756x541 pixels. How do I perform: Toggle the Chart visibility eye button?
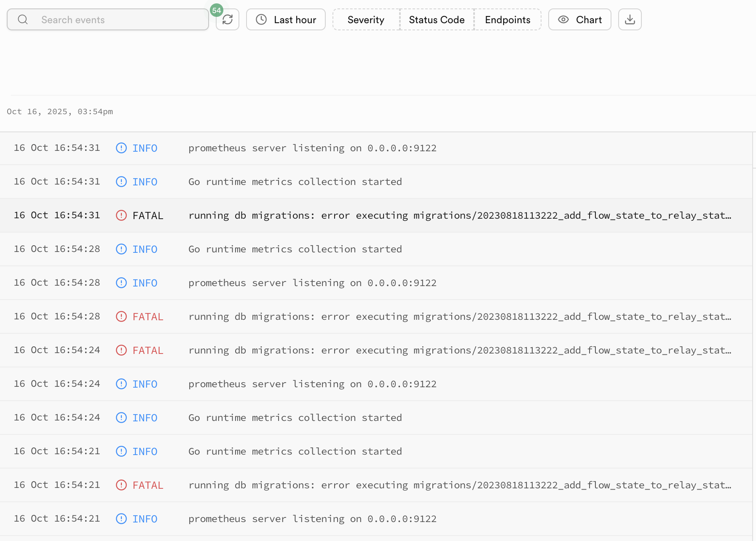(579, 20)
